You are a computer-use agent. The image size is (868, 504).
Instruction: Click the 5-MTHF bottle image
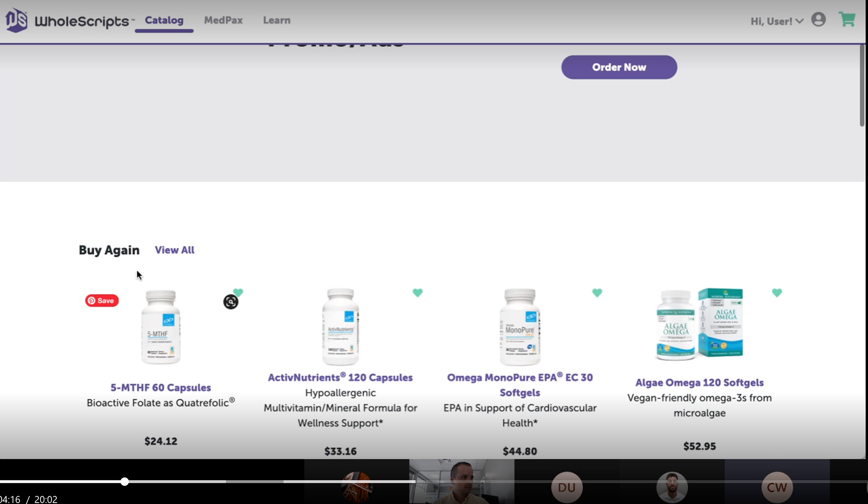click(160, 327)
